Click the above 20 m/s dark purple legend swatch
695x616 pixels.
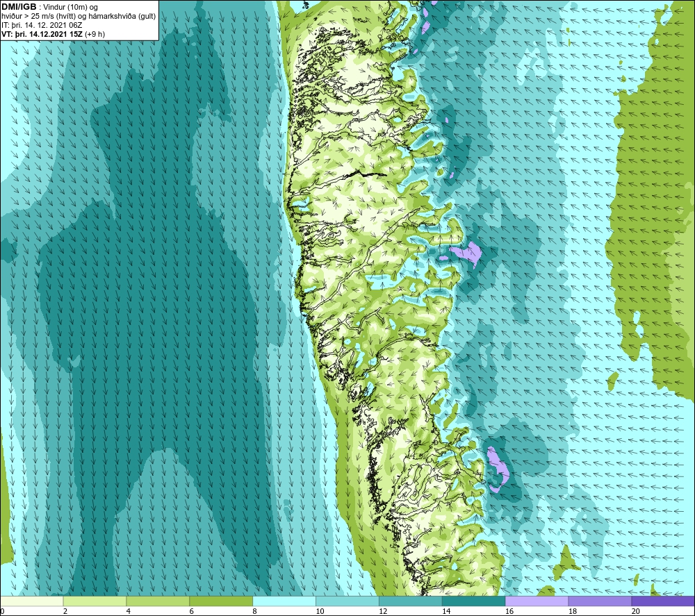[663, 601]
